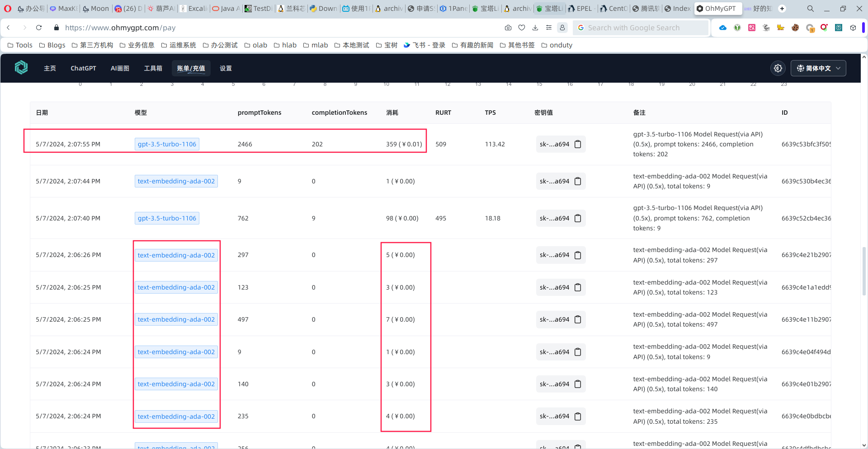Click the gpt-3.5-turbo-1106 tag in first row
Viewport: 868px width, 449px height.
click(167, 144)
